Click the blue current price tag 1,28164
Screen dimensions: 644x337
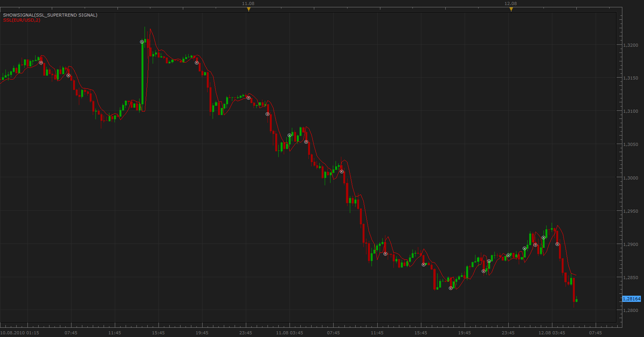(632, 299)
